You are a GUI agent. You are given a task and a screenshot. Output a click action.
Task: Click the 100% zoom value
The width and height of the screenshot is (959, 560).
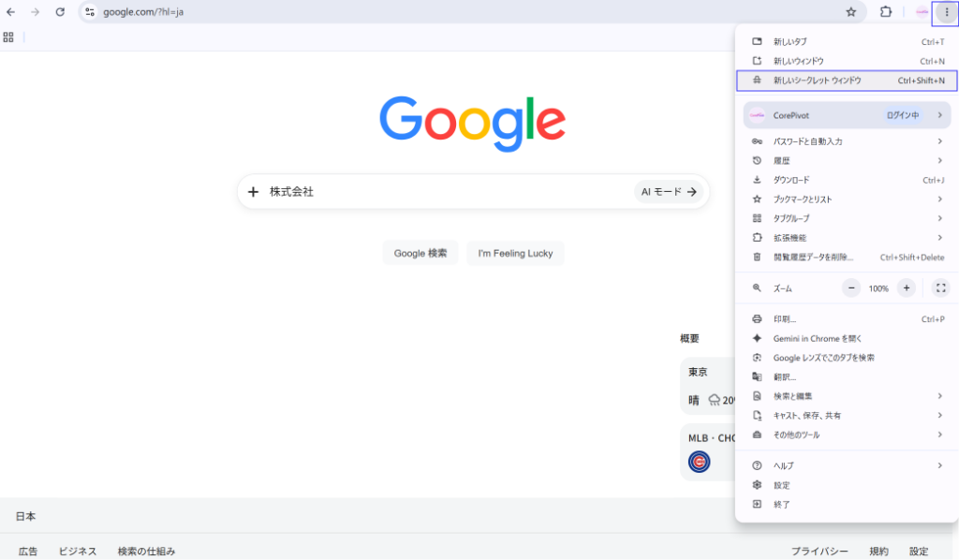[x=878, y=288]
